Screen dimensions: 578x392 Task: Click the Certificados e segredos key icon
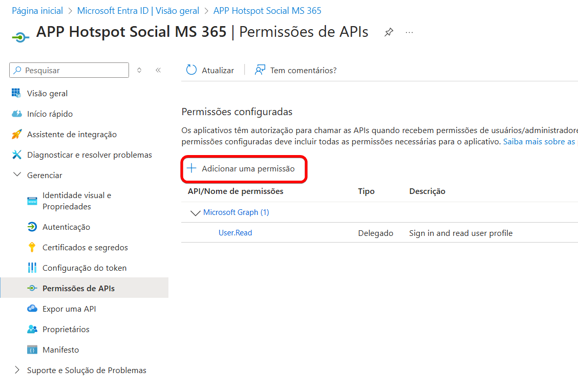pos(32,247)
